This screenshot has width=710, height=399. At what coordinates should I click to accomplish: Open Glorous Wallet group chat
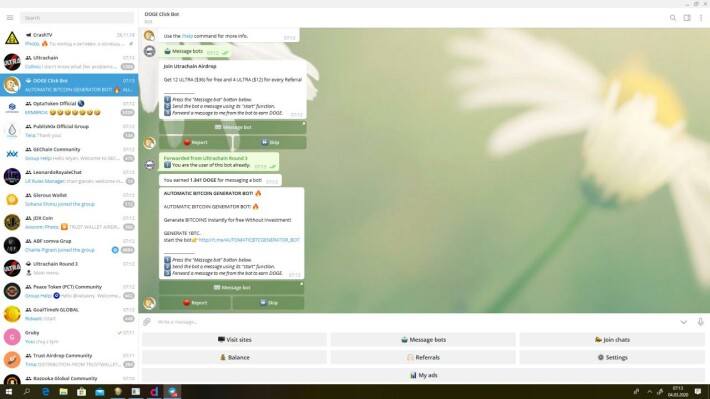69,199
